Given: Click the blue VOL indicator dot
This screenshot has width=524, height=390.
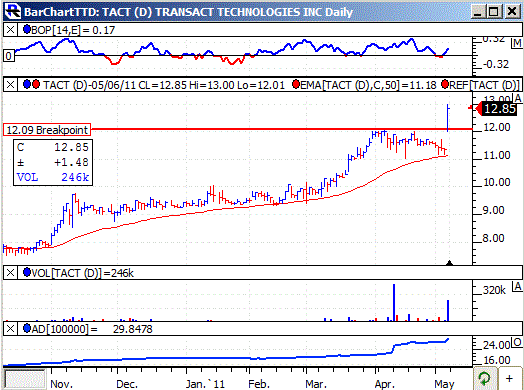Looking at the screenshot, I should coord(27,273).
